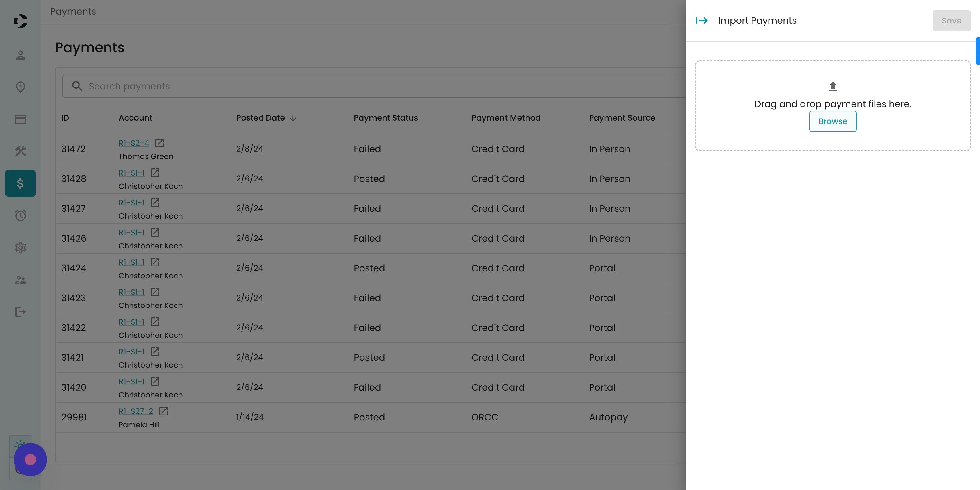The image size is (980, 490).
Task: Open external link icon for Thomas Green account
Action: [159, 143]
